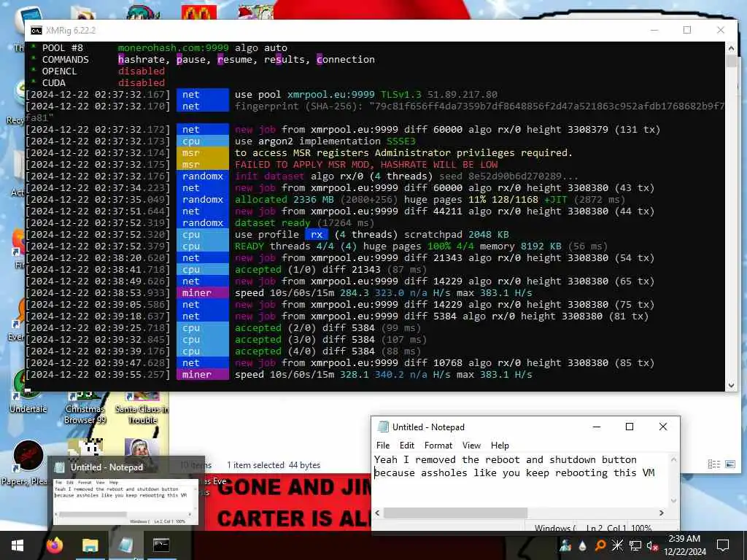
Task: Click the white starburst tray icon
Action: tap(617, 545)
